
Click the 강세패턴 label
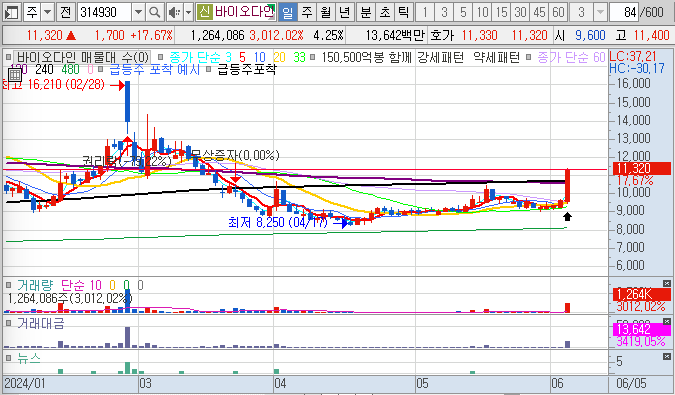(x=440, y=57)
